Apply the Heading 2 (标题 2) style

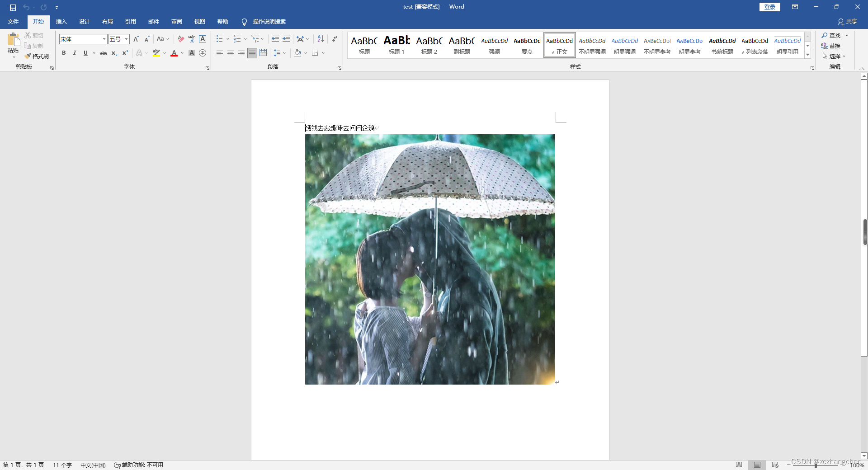(429, 45)
